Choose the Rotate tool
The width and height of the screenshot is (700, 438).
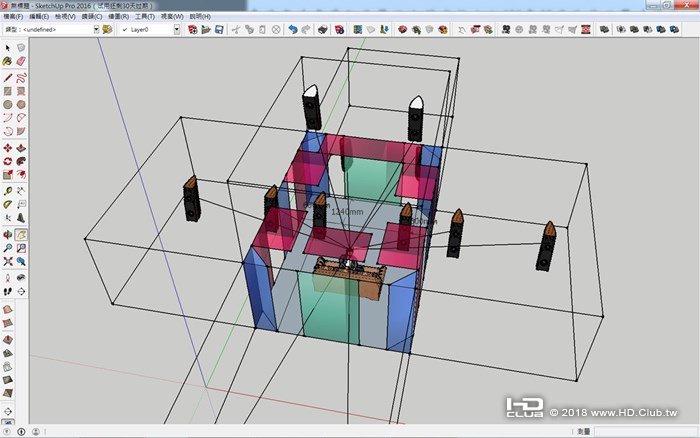[x=8, y=161]
